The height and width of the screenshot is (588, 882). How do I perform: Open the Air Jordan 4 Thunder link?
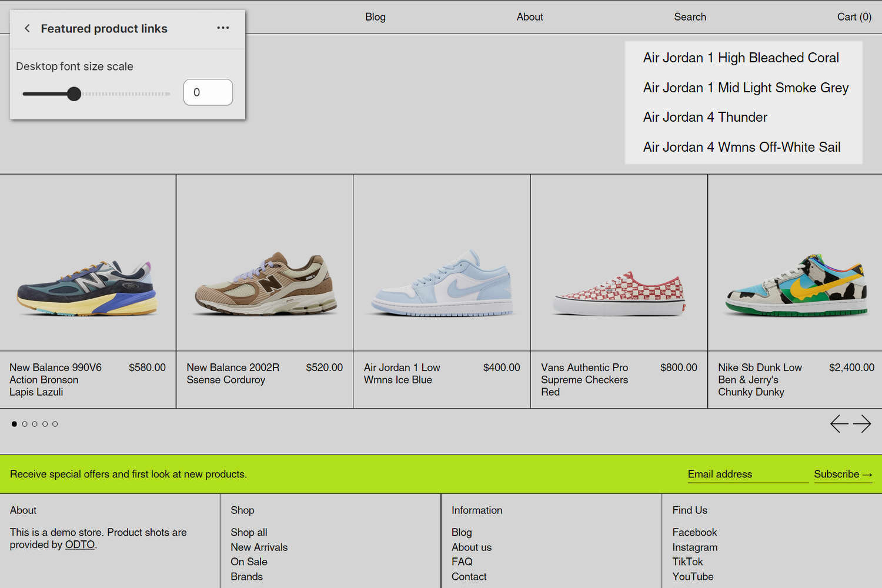pos(704,117)
